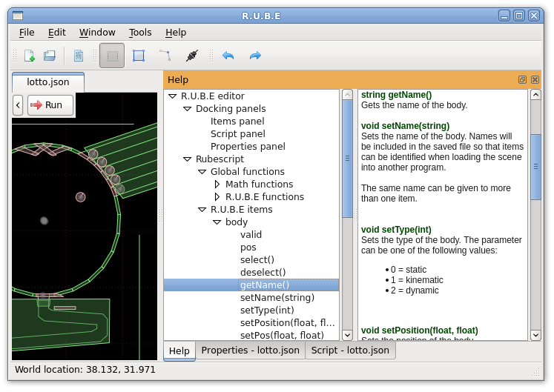Click the help tree scrollbar thumb
The height and width of the screenshot is (392, 554).
point(348,159)
